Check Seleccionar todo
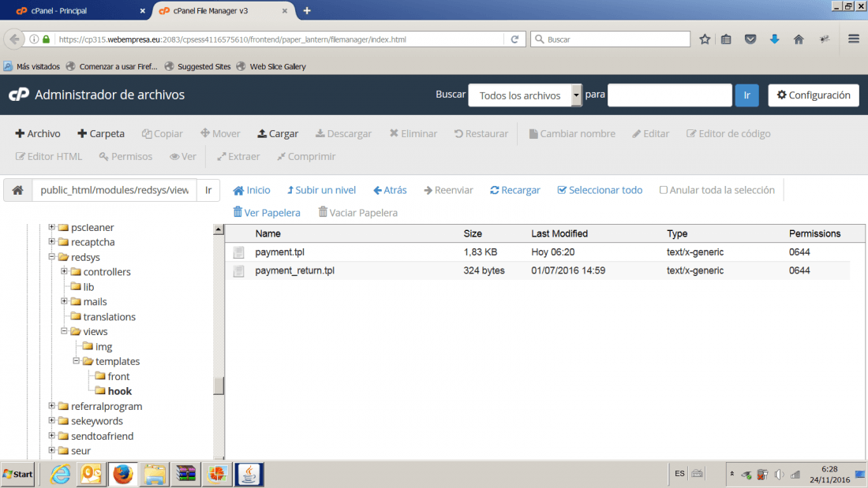868x488 pixels. coord(600,190)
